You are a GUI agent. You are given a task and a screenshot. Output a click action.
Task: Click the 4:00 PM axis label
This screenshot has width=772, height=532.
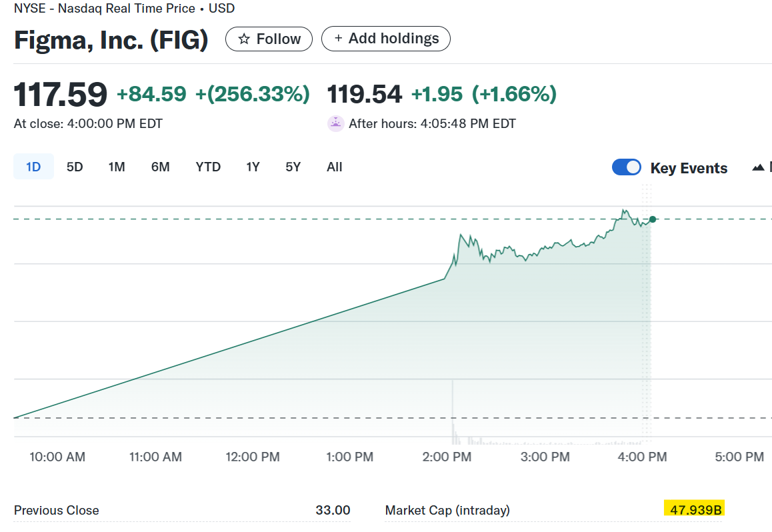click(642, 457)
